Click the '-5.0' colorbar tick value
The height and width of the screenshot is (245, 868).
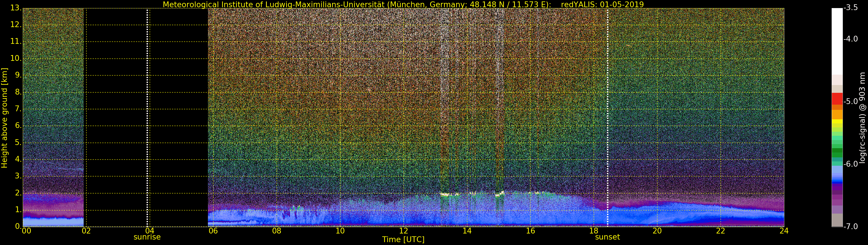[851, 101]
